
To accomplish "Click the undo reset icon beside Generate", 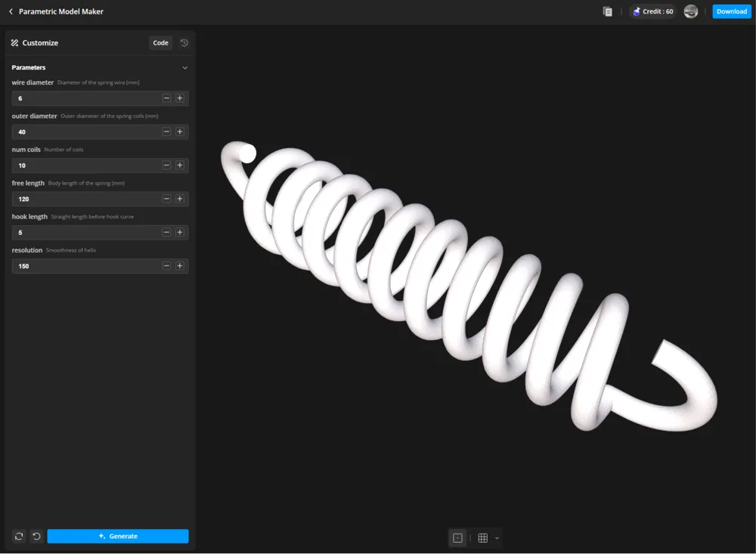I will click(36, 536).
